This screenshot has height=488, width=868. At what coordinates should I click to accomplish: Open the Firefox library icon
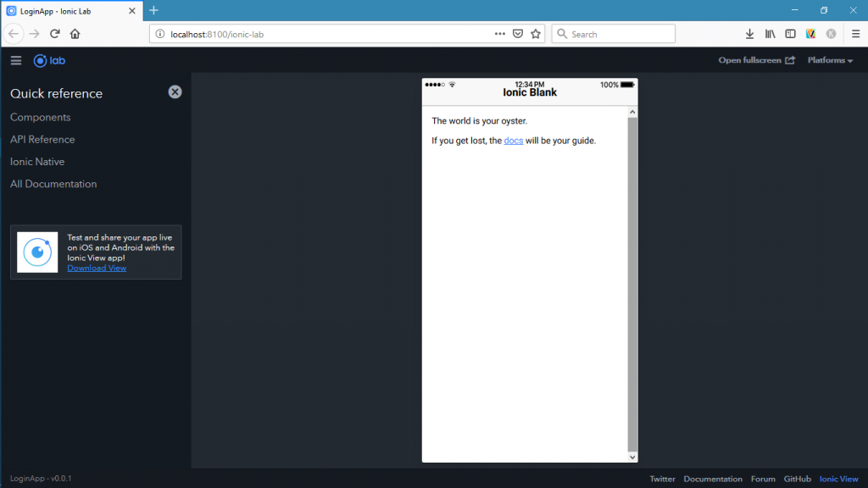click(x=770, y=34)
